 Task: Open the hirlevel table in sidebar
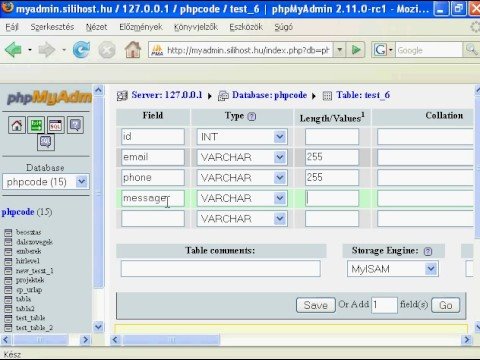(x=28, y=261)
